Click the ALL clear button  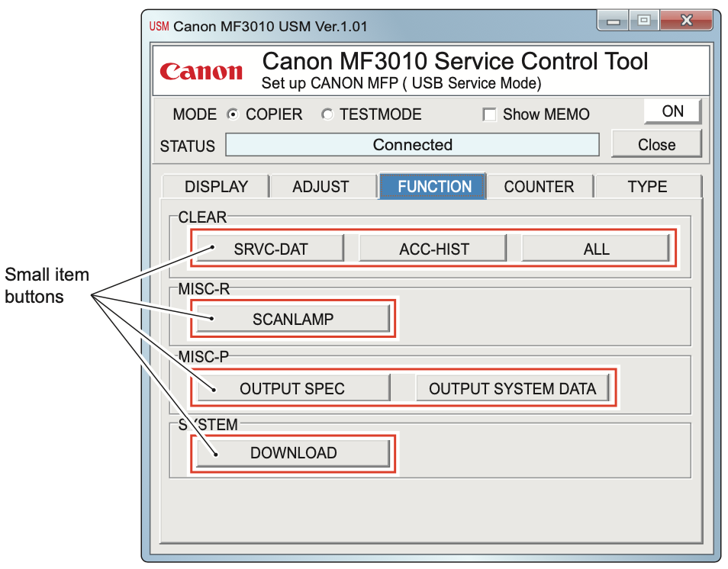[x=596, y=249]
